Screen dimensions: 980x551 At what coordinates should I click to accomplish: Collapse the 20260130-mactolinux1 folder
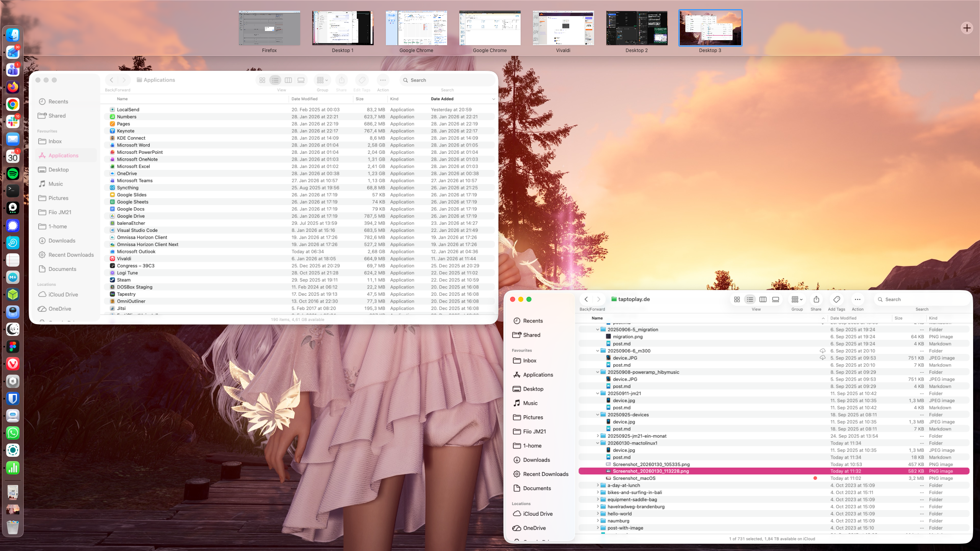[x=598, y=443]
